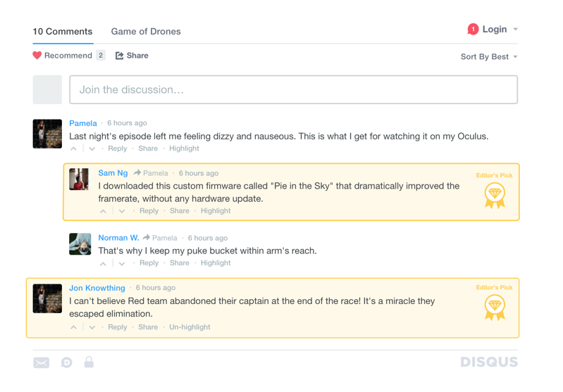The image size is (563, 392).
Task: Click the Recommend heart icon
Action: (37, 56)
